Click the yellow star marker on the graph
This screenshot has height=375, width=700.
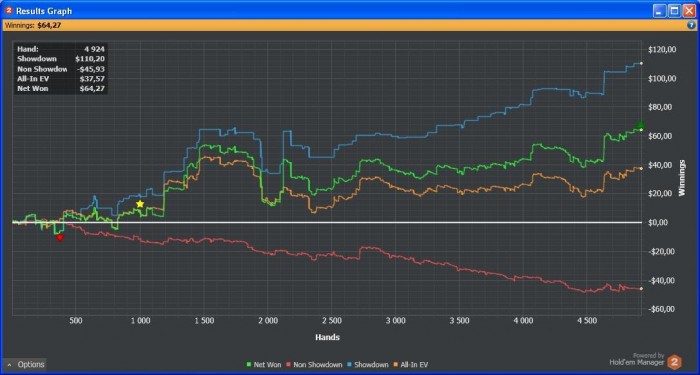pyautogui.click(x=140, y=204)
